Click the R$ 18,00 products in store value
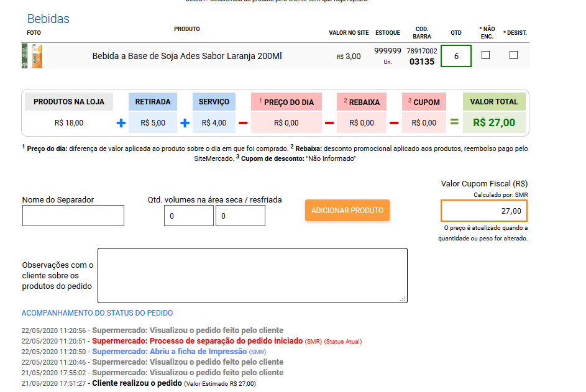 coord(69,123)
